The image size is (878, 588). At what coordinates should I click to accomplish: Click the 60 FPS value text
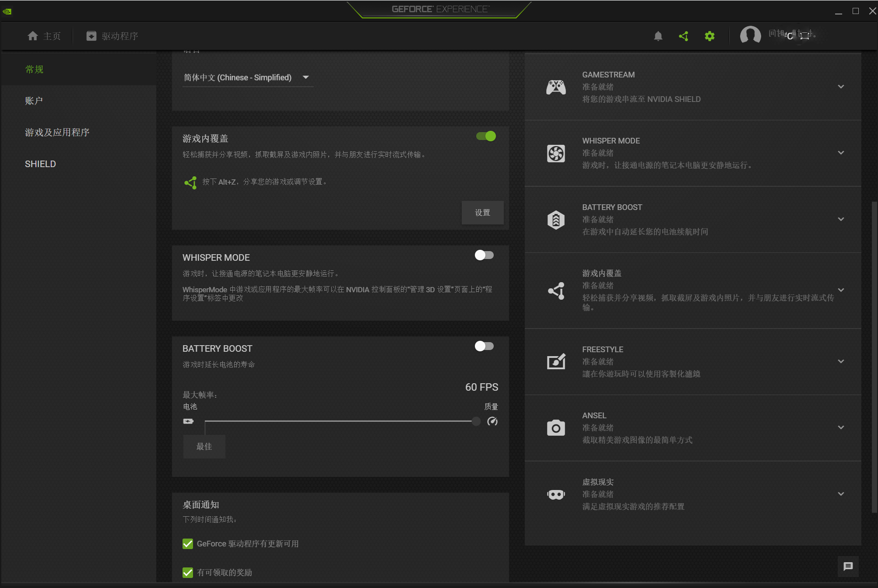[481, 387]
